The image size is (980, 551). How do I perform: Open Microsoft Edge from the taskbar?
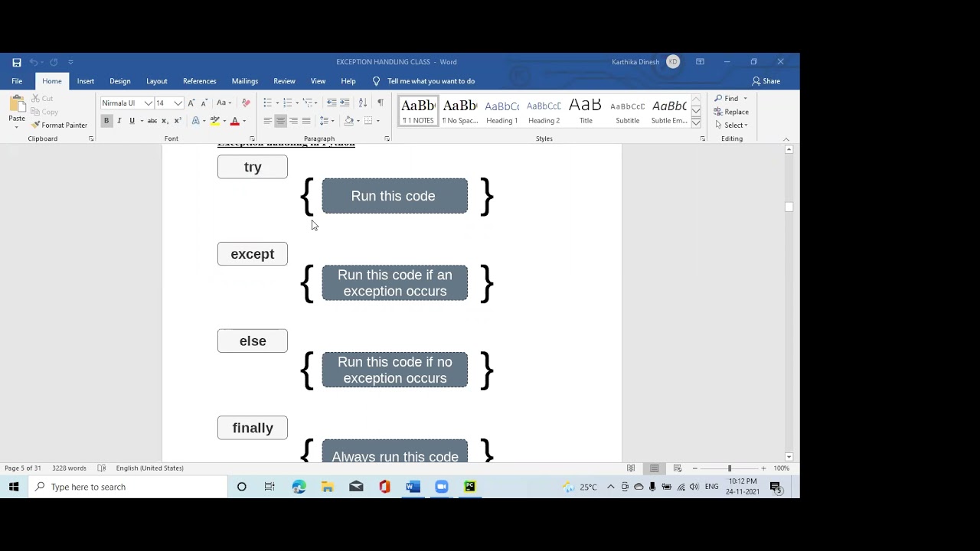(x=299, y=487)
